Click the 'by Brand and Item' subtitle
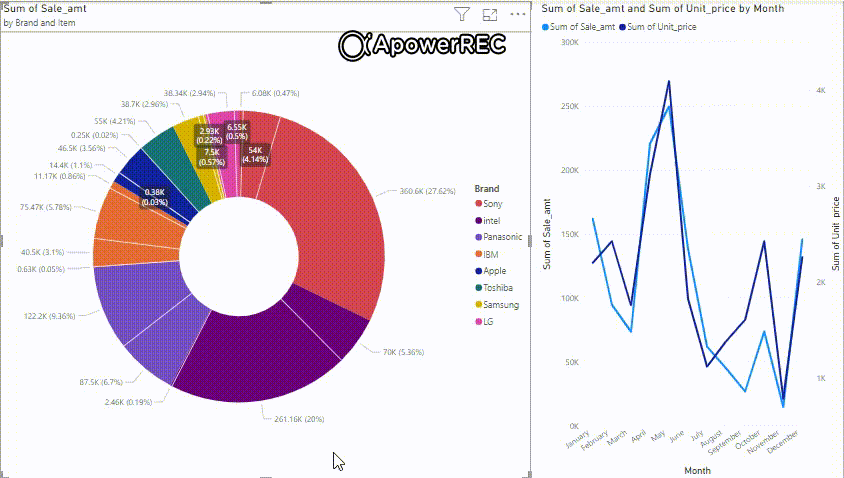 point(39,23)
